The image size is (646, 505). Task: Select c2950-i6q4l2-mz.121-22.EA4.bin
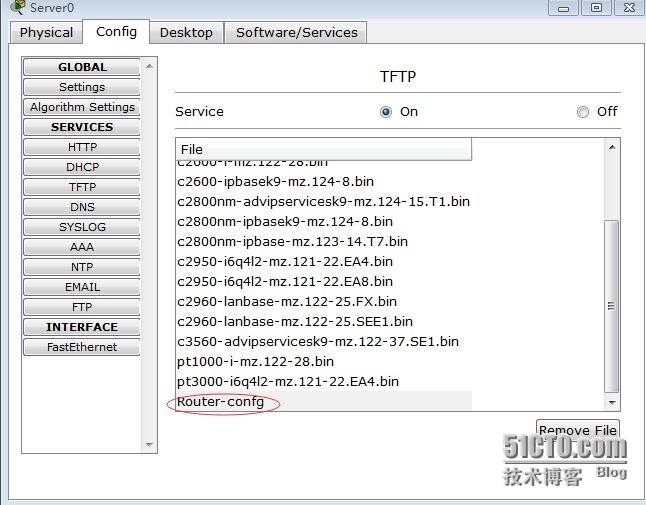pos(324,261)
